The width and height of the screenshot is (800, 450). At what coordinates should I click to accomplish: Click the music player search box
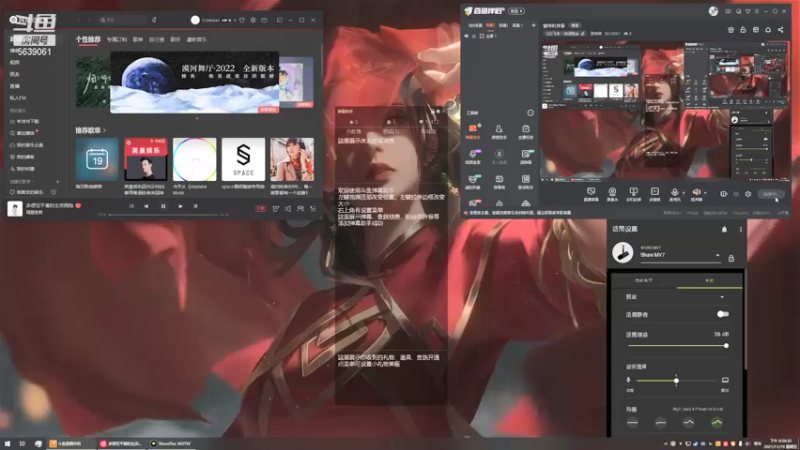[x=121, y=20]
